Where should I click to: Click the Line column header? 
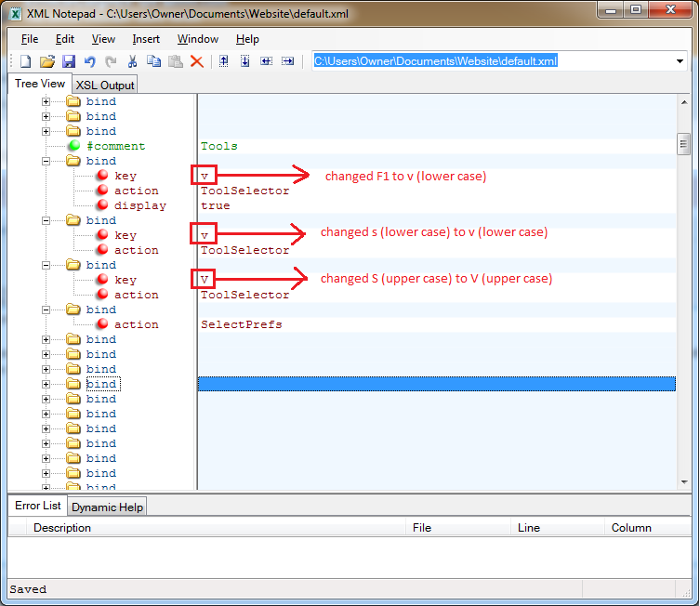[x=558, y=527]
